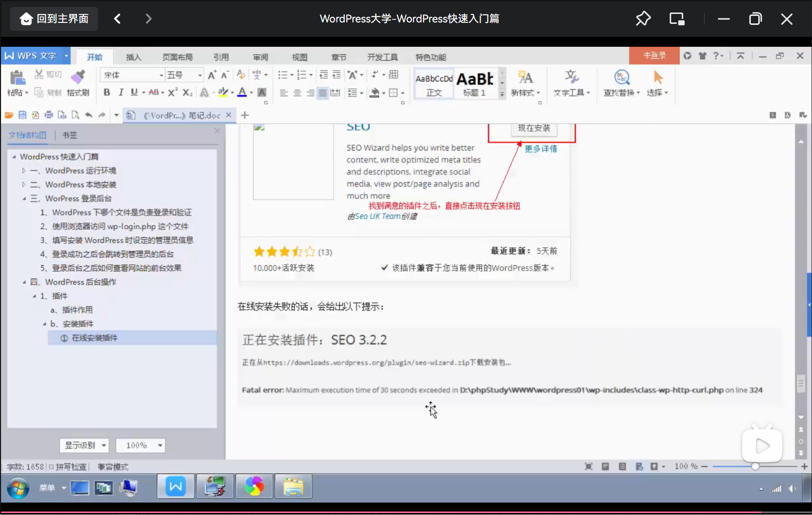This screenshot has height=515, width=812.
Task: Toggle underline formatting
Action: click(134, 92)
